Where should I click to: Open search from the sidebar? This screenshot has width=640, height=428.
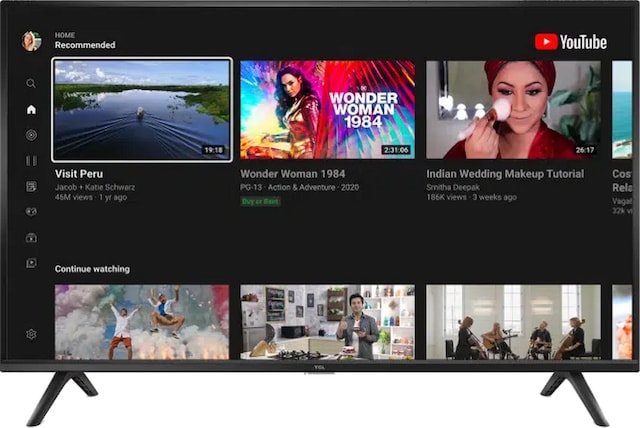[31, 84]
